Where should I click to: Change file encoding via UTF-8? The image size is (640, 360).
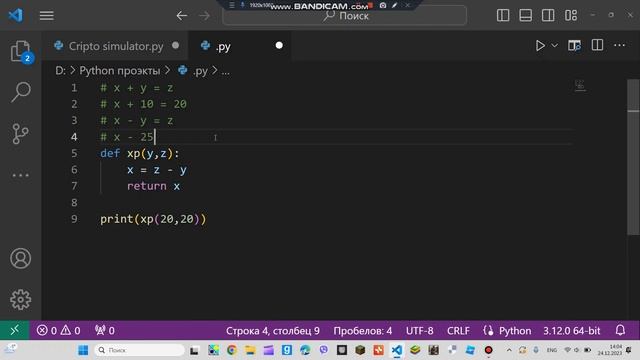(420, 331)
